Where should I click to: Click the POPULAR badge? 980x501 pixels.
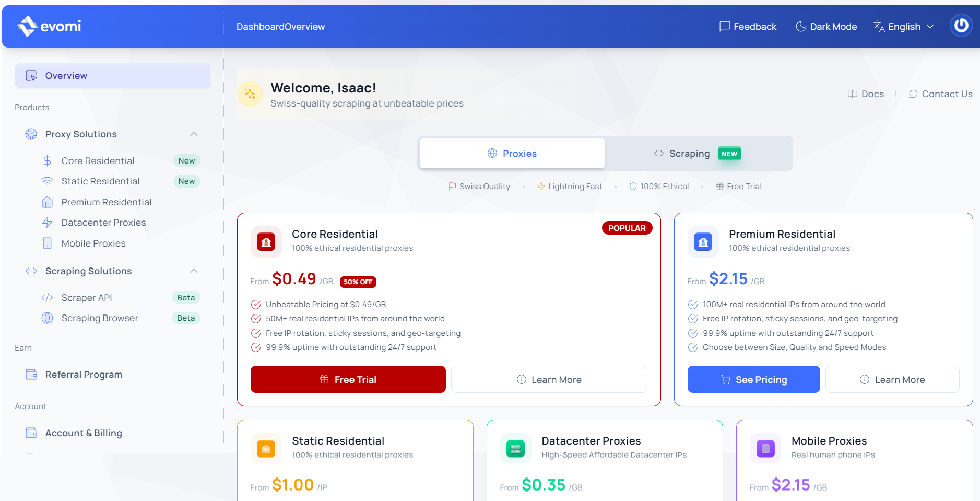point(627,228)
